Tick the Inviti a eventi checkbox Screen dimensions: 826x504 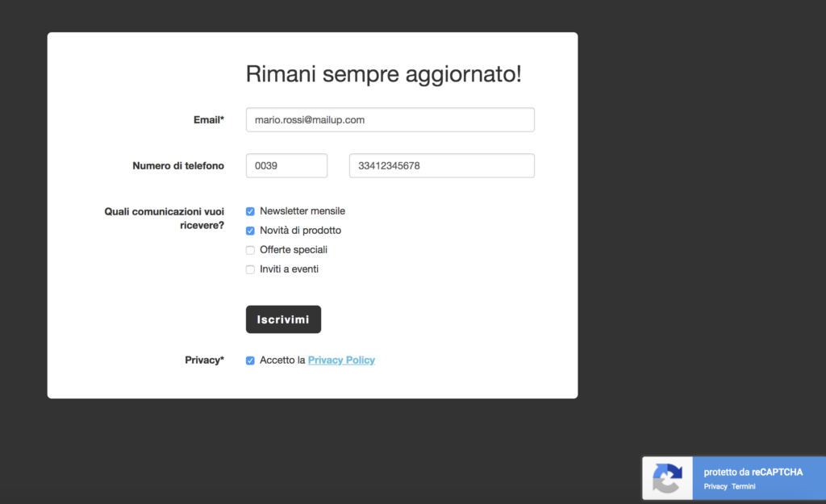(250, 269)
